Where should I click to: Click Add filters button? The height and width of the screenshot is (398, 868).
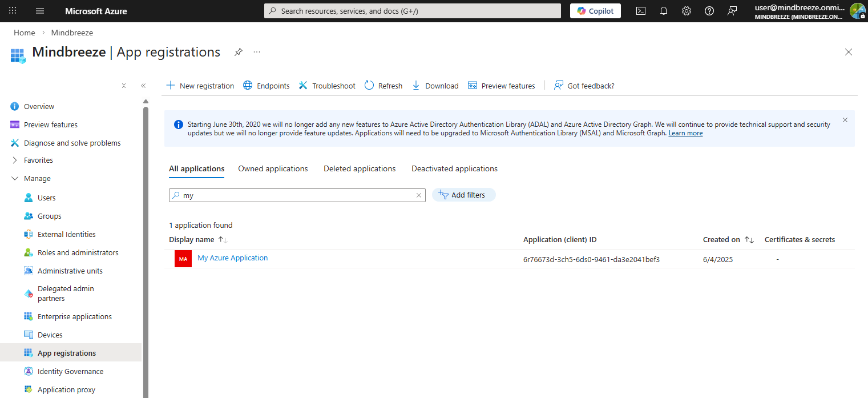click(463, 195)
